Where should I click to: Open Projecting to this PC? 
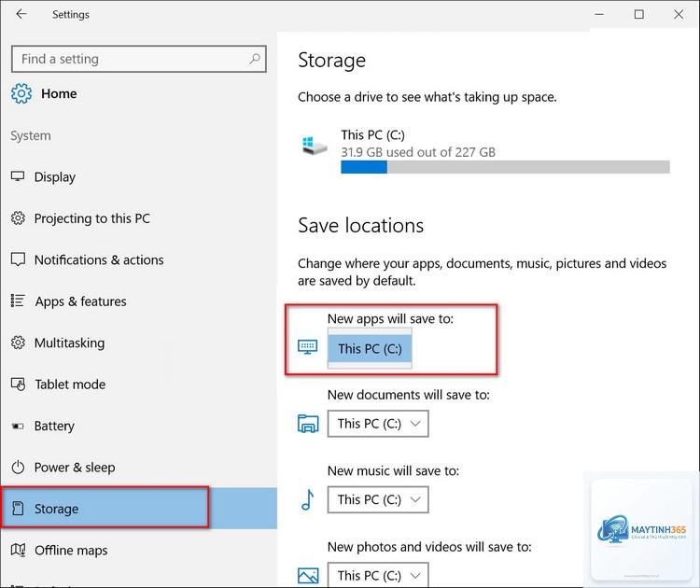tap(139, 218)
